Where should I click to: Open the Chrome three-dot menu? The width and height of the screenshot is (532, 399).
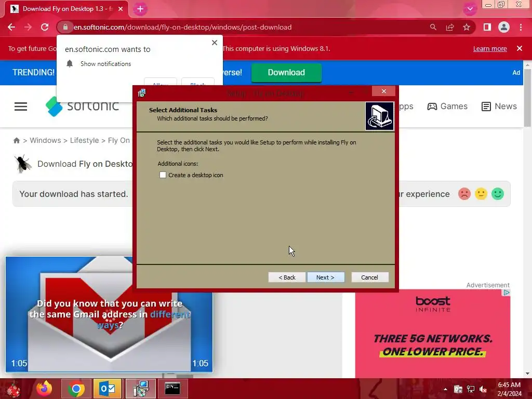click(x=521, y=27)
